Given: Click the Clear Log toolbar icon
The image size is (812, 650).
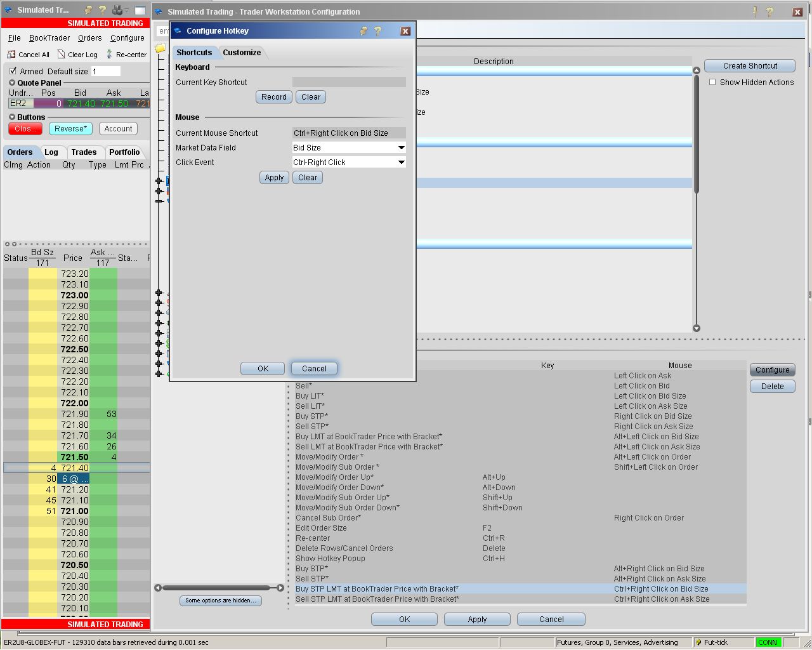Looking at the screenshot, I should (x=61, y=55).
